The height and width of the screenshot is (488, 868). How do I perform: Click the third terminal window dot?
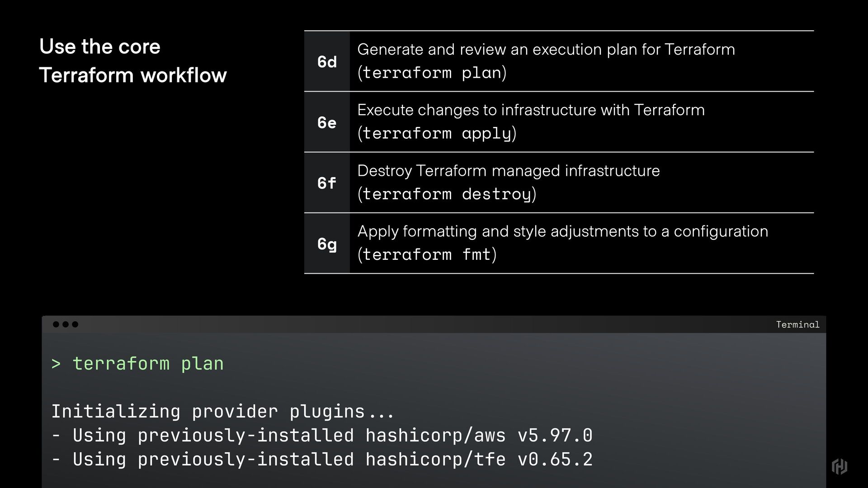point(75,324)
